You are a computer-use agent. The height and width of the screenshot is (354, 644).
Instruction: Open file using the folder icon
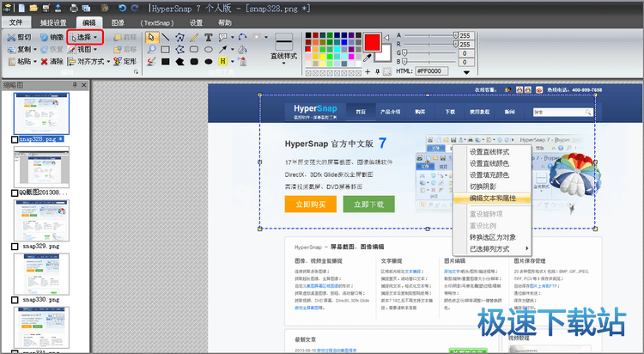click(x=33, y=8)
